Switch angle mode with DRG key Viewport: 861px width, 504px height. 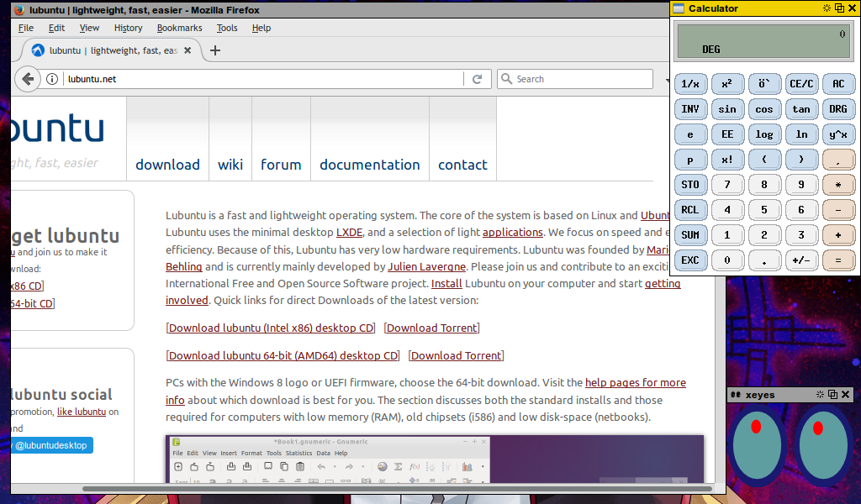coord(838,109)
